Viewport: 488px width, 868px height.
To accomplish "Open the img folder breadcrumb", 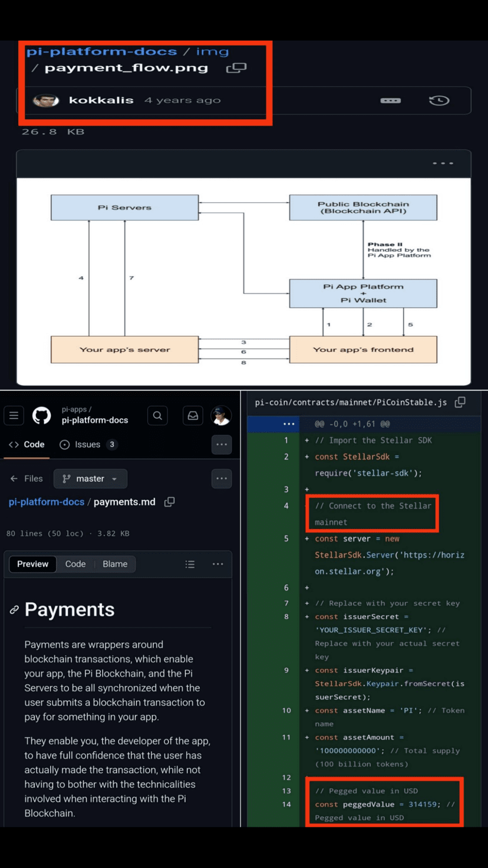I will pos(212,51).
